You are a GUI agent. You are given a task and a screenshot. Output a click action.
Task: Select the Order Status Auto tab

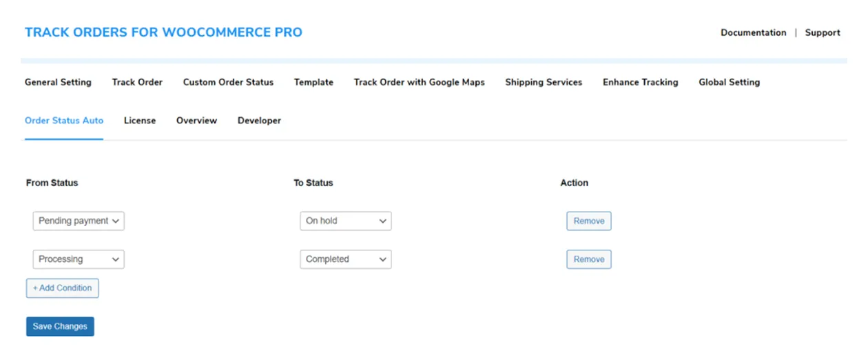pos(64,121)
